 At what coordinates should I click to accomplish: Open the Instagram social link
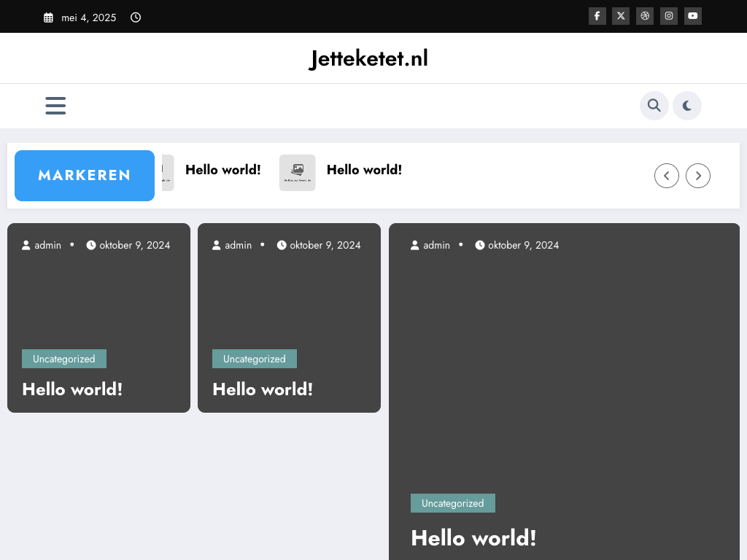click(x=669, y=16)
